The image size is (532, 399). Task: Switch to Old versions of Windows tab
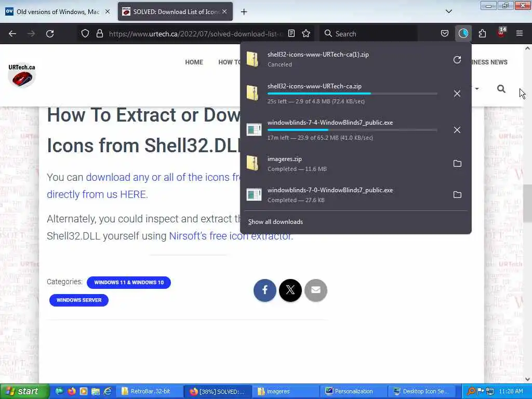click(x=58, y=12)
